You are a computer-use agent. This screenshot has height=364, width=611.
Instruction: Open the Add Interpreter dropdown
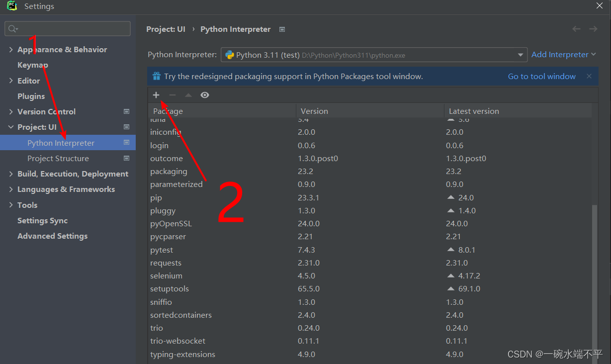click(x=564, y=55)
